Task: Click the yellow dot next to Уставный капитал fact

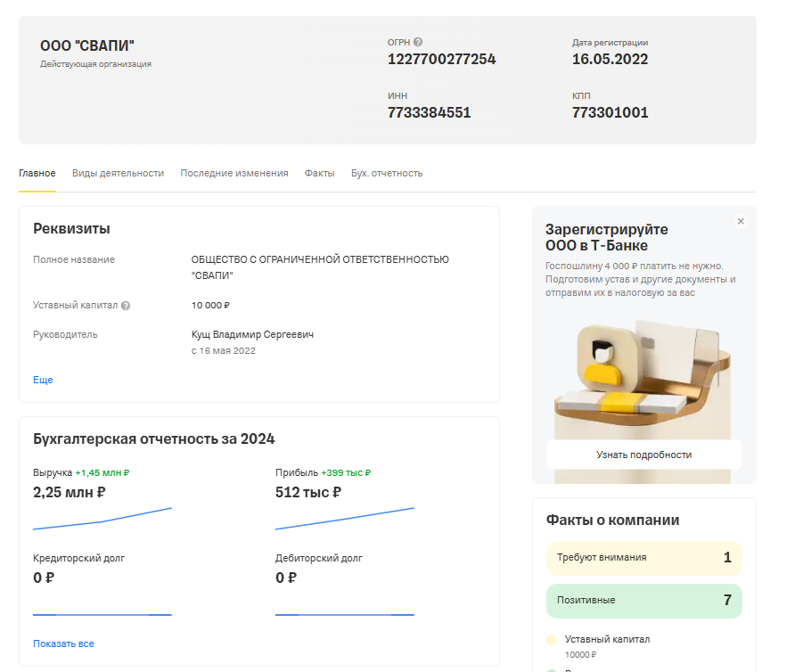Action: click(551, 640)
